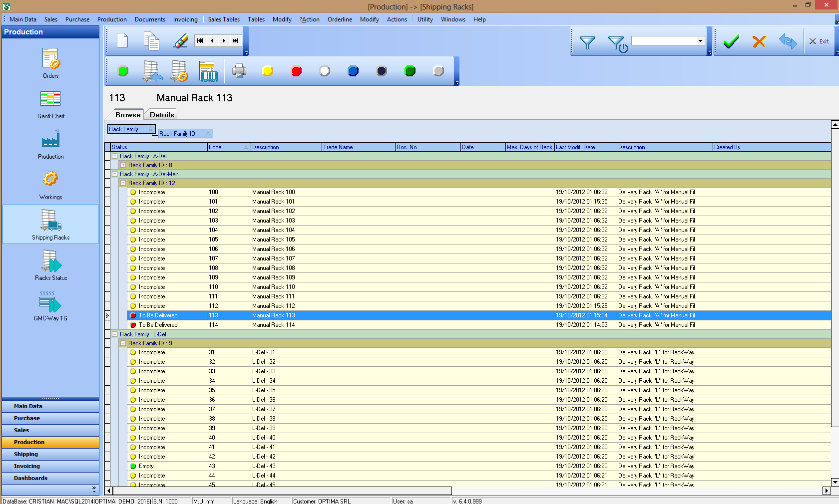Open the filter combo box dropdown

click(x=700, y=41)
